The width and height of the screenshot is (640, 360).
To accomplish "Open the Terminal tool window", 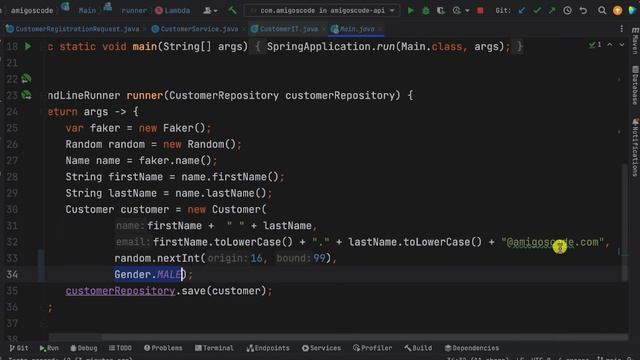I will 214,348.
